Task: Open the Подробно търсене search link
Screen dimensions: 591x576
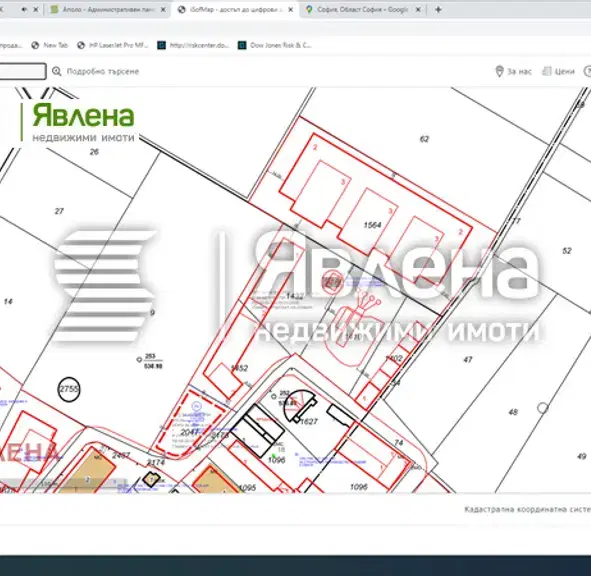Action: click(103, 72)
